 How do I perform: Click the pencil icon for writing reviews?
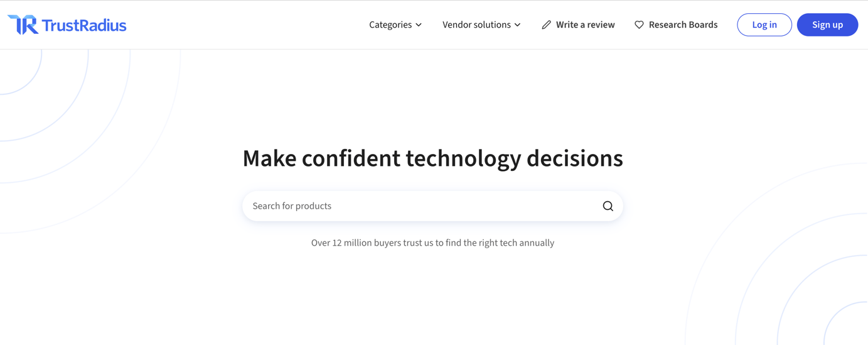pos(546,25)
